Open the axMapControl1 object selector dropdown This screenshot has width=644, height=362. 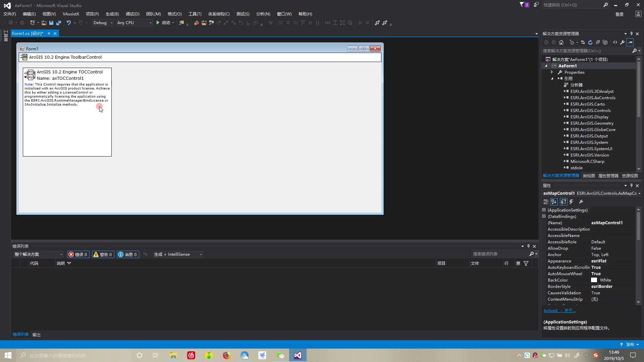(x=639, y=193)
